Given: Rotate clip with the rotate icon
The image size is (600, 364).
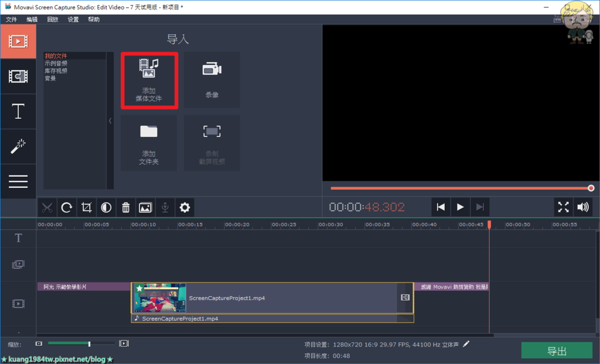Looking at the screenshot, I should pos(67,208).
